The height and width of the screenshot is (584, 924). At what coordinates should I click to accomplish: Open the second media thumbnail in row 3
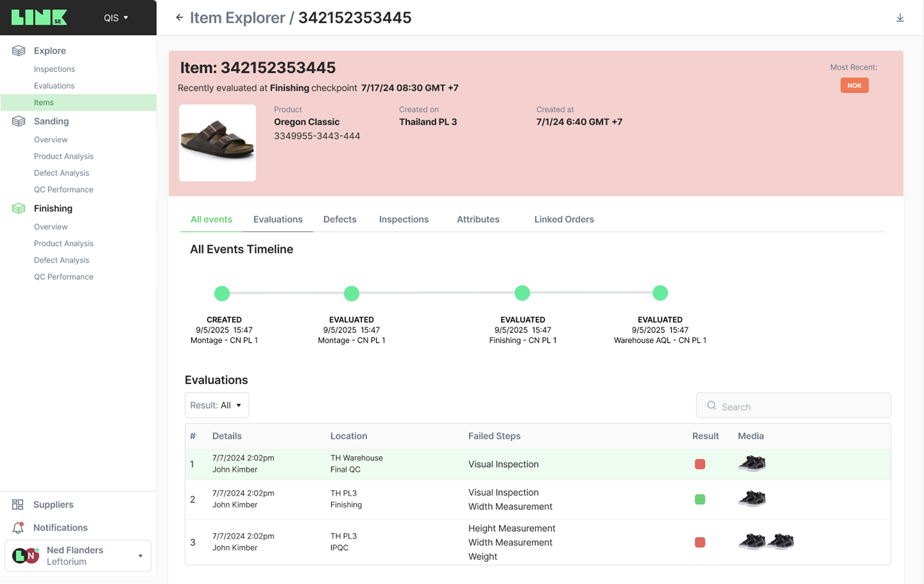click(780, 541)
